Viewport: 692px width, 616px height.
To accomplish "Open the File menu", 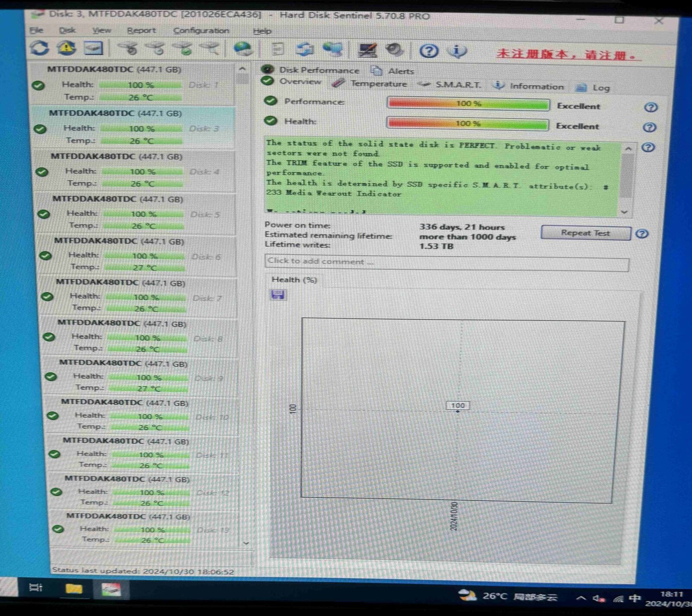I will pyautogui.click(x=36, y=30).
